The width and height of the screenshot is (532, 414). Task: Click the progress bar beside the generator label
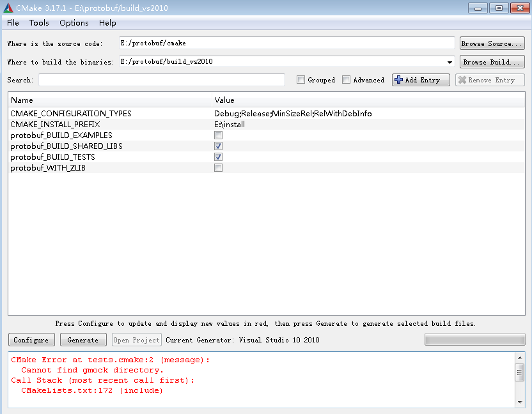474,339
